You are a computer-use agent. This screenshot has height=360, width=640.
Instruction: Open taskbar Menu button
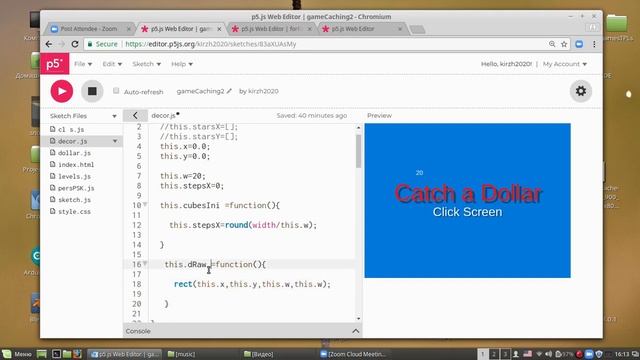tap(17, 354)
